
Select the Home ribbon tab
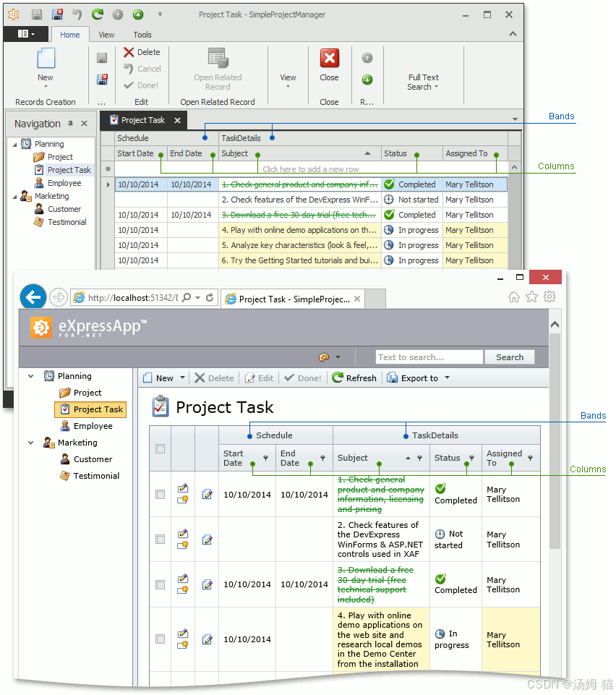click(x=70, y=35)
